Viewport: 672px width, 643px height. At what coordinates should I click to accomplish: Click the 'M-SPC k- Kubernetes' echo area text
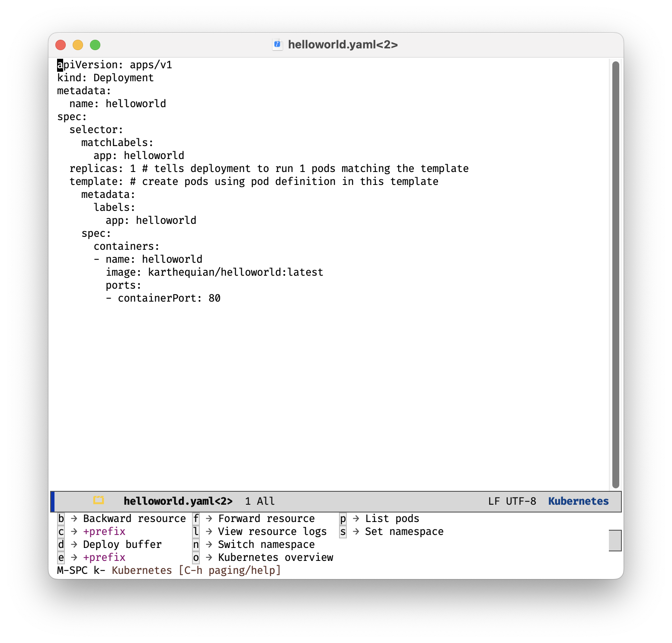(x=115, y=570)
